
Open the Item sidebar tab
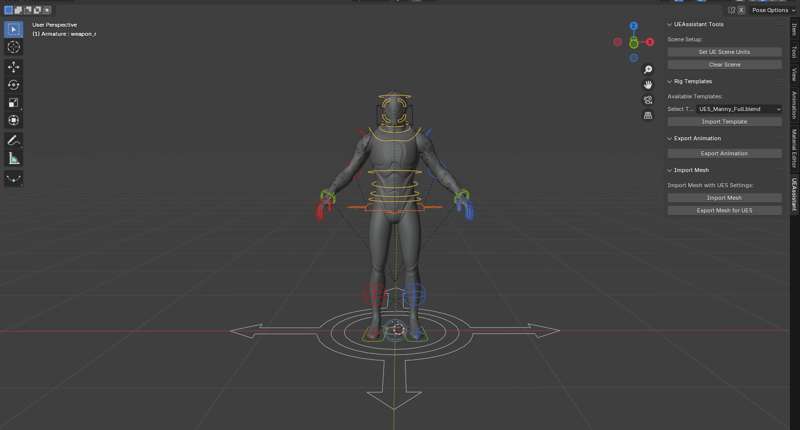click(794, 30)
